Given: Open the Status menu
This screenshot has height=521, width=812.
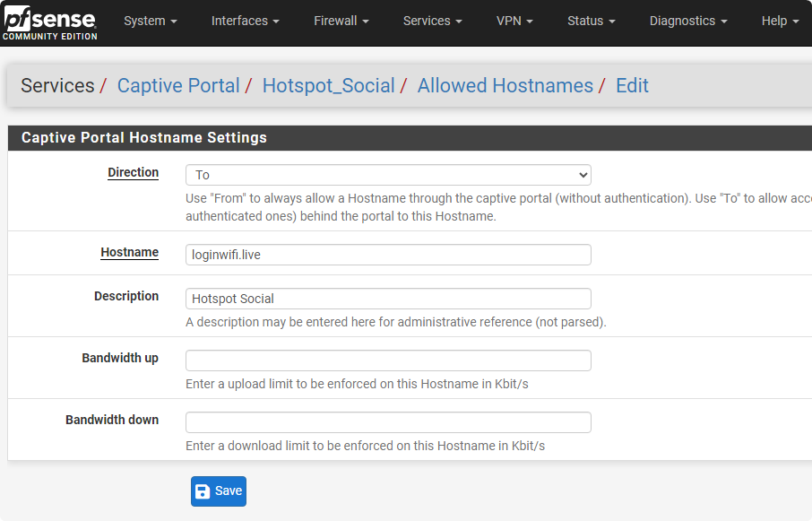Looking at the screenshot, I should point(591,21).
